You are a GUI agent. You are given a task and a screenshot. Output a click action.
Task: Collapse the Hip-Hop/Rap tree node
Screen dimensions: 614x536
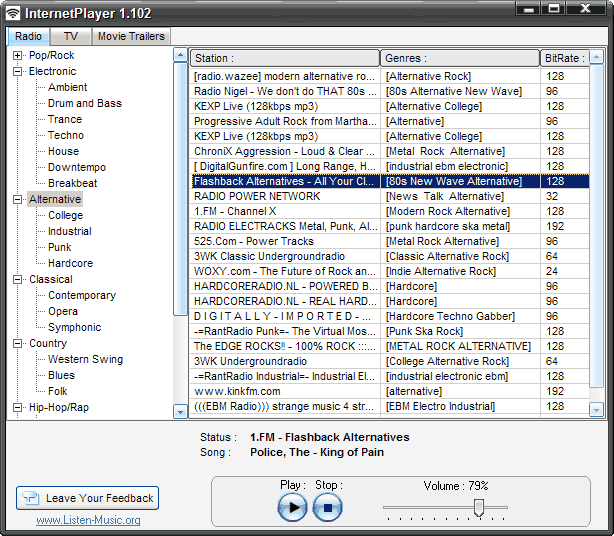pos(17,408)
